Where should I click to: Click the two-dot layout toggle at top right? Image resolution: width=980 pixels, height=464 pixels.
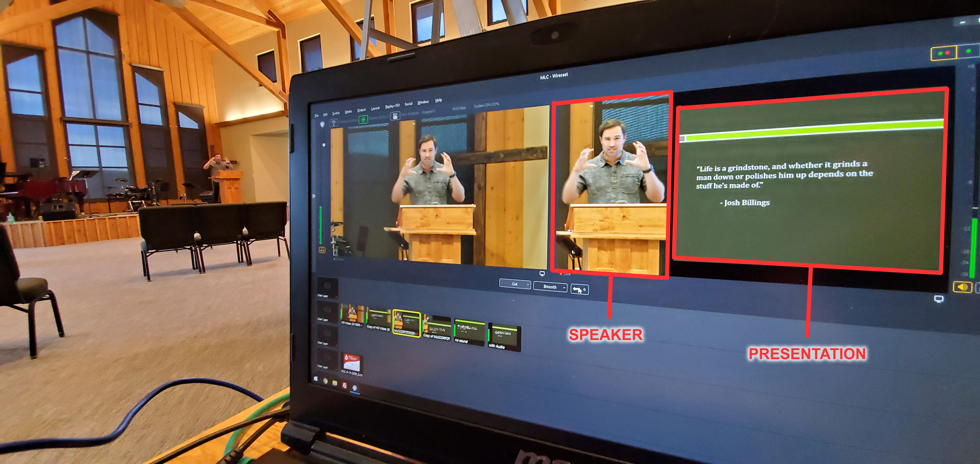click(x=943, y=53)
